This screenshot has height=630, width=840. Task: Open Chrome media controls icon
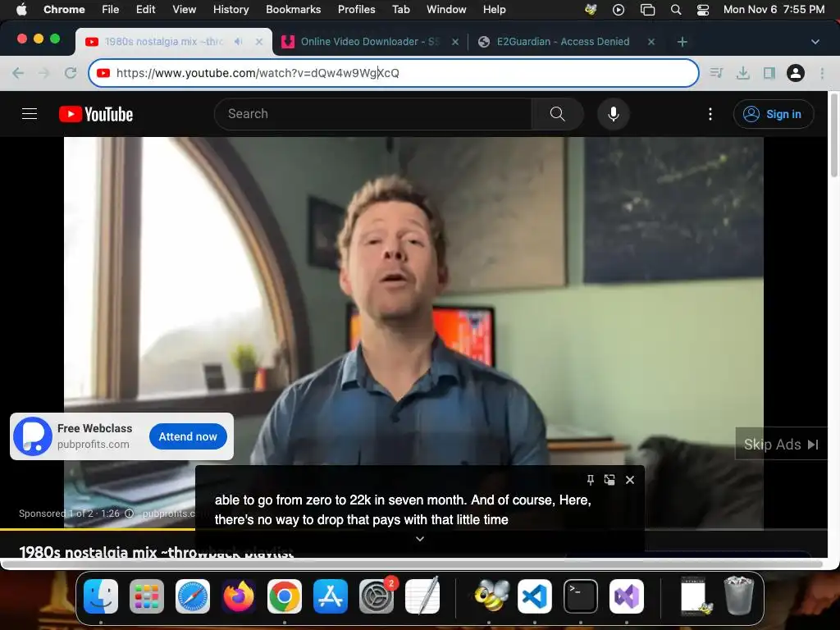[x=716, y=73]
